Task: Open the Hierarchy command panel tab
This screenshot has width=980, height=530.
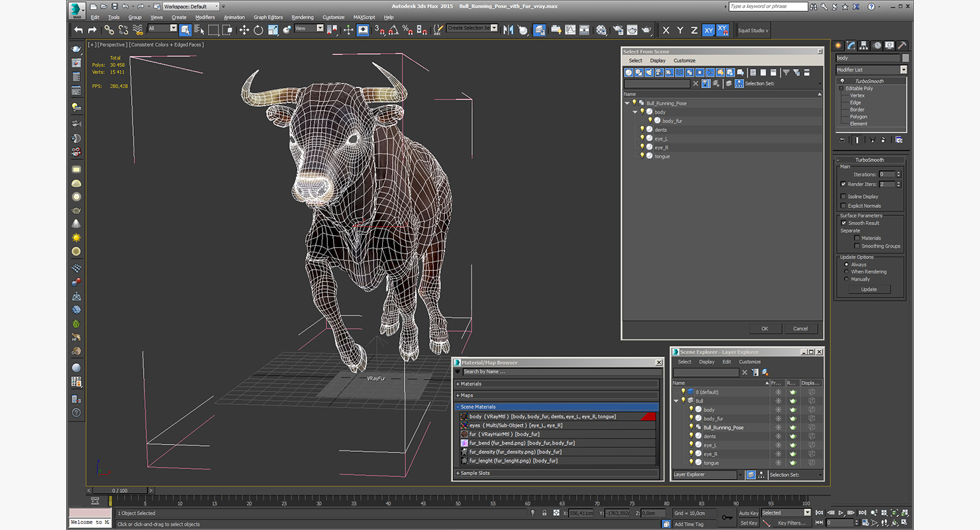Action: 864,45
